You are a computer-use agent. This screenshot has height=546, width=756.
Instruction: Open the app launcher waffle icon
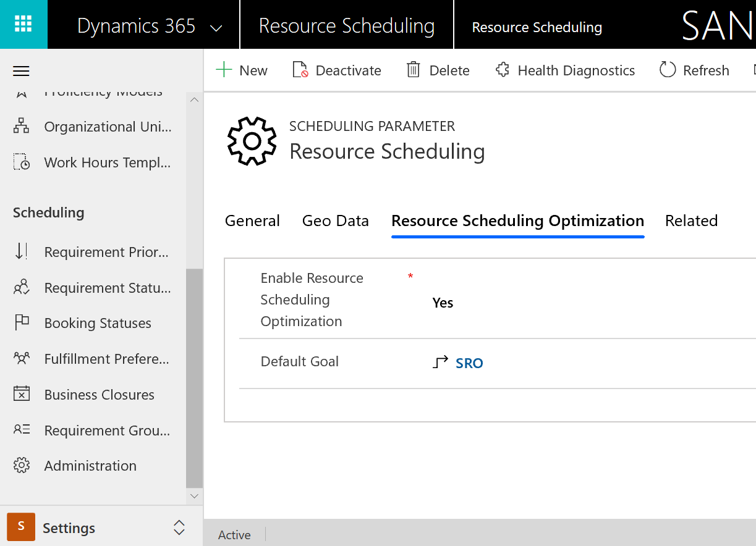(x=23, y=24)
